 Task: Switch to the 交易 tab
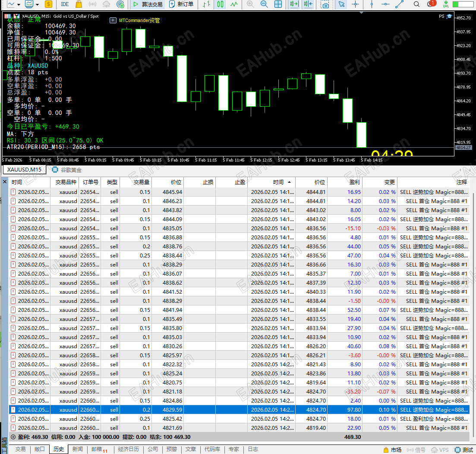[x=20, y=449]
